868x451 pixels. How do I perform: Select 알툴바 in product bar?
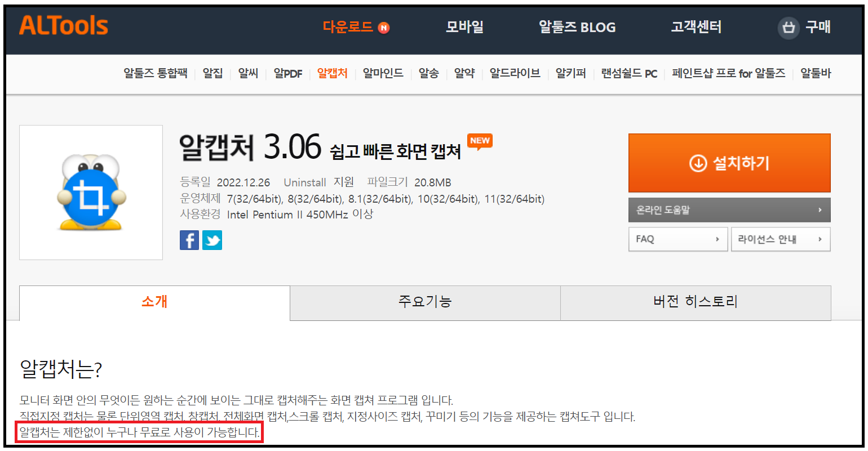[816, 73]
